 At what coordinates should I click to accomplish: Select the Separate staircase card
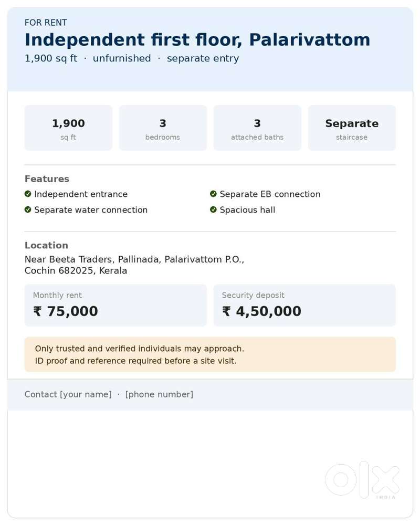pyautogui.click(x=352, y=128)
